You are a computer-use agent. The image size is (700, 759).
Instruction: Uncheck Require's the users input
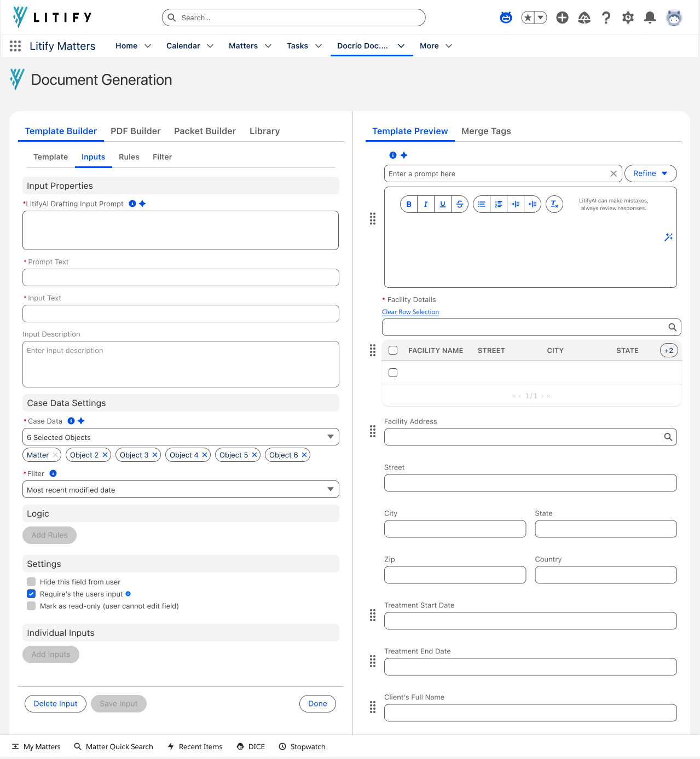[x=31, y=594]
